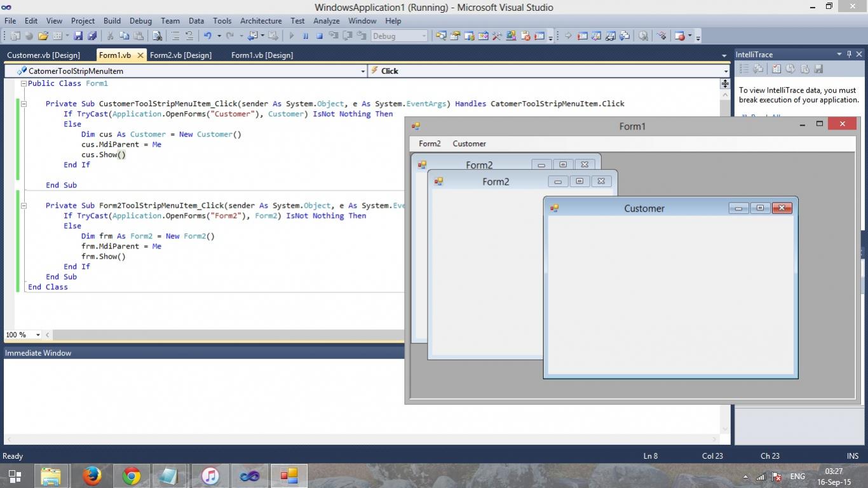Click the Save All toolbar icon
868x488 pixels.
click(x=92, y=36)
